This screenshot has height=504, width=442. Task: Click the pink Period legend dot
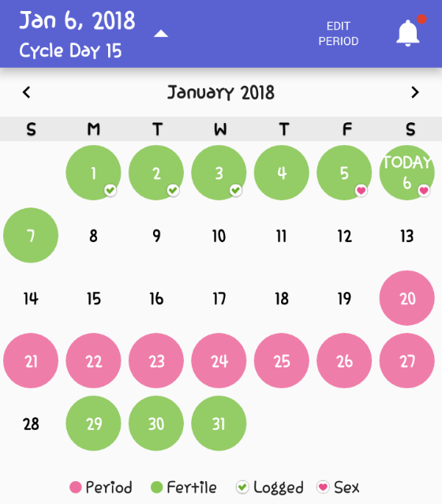(x=76, y=487)
